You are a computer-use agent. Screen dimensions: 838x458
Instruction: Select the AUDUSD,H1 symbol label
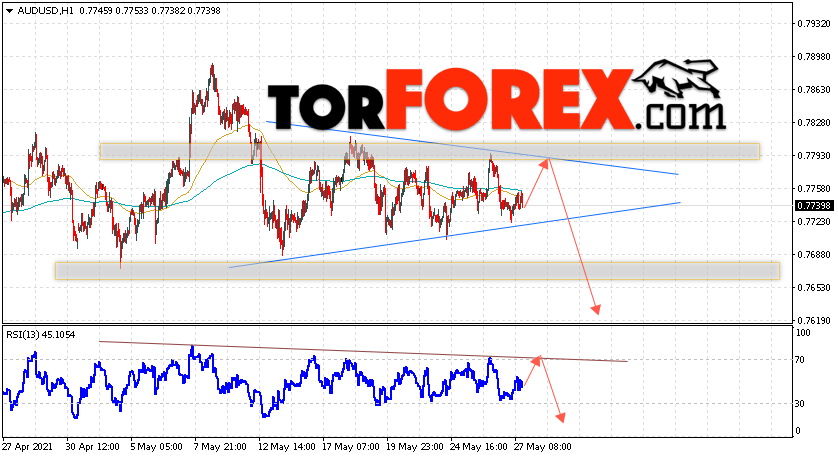point(45,11)
